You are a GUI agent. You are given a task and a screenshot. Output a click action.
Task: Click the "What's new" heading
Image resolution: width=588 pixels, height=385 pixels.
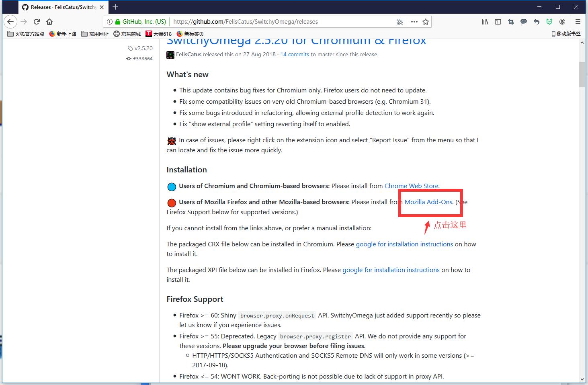click(x=187, y=75)
